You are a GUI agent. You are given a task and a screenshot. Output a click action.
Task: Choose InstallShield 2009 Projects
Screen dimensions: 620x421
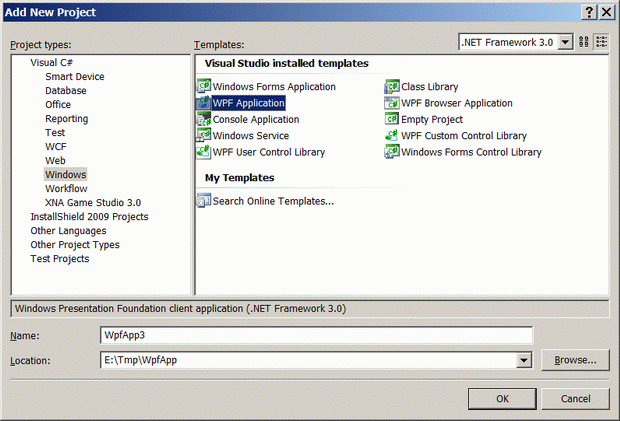point(89,217)
